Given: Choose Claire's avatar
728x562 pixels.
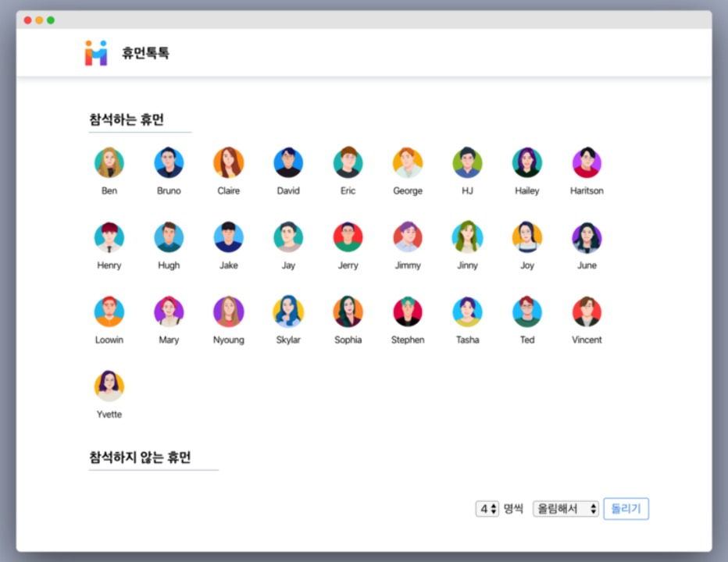Looking at the screenshot, I should tap(228, 162).
